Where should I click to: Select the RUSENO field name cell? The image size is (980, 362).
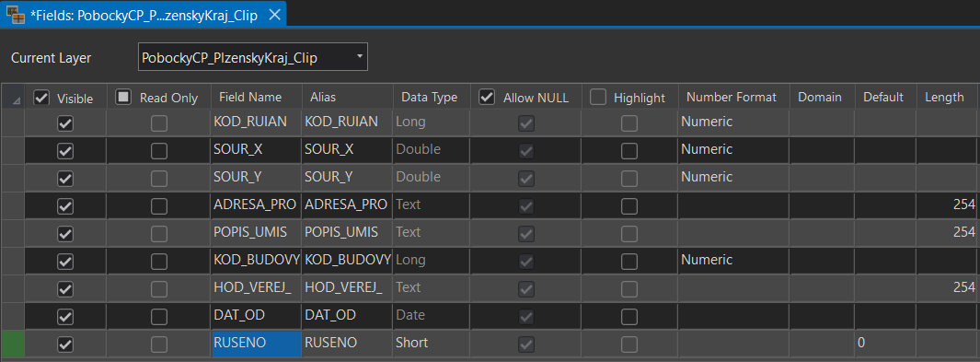click(256, 344)
